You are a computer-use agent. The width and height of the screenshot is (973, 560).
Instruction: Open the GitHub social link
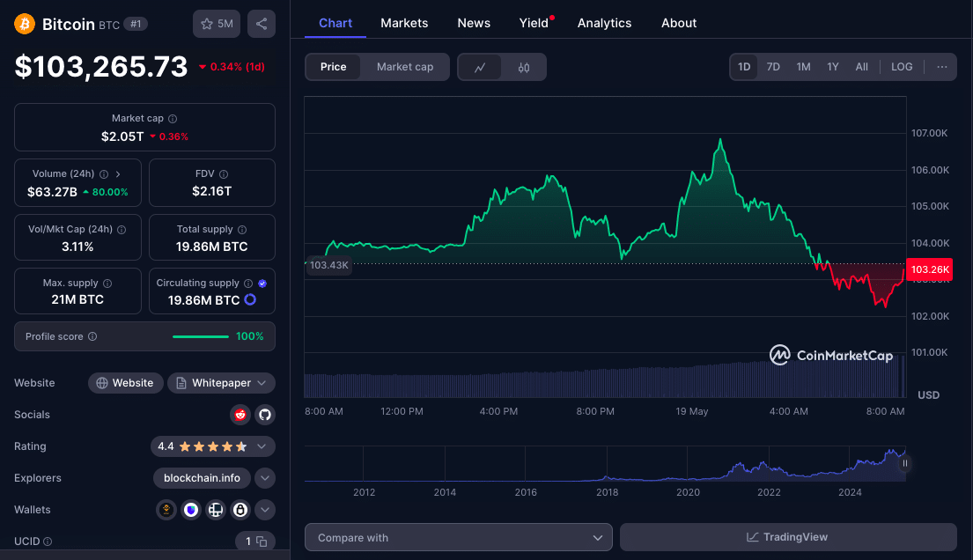click(265, 415)
